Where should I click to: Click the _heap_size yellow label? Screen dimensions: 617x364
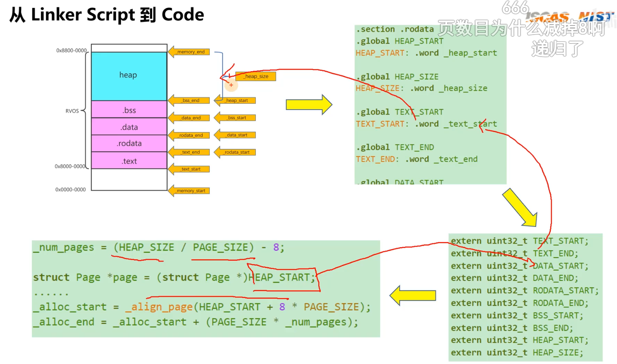(x=256, y=76)
